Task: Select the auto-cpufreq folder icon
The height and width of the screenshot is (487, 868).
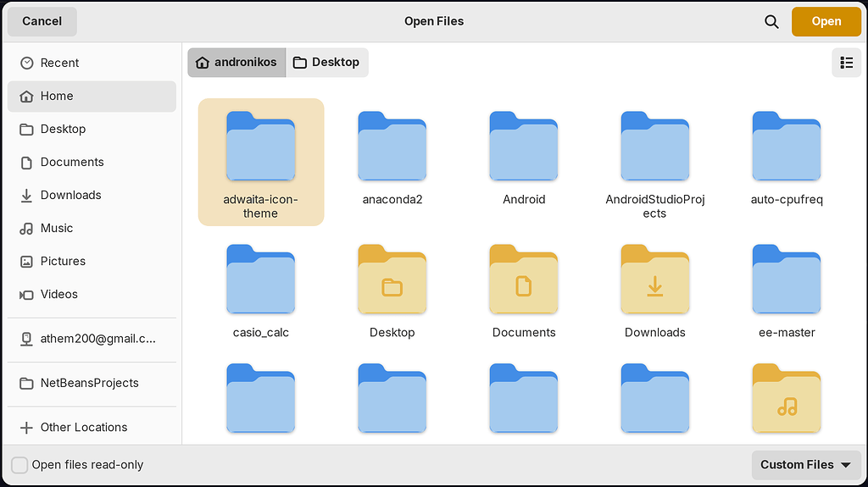Action: pyautogui.click(x=787, y=146)
